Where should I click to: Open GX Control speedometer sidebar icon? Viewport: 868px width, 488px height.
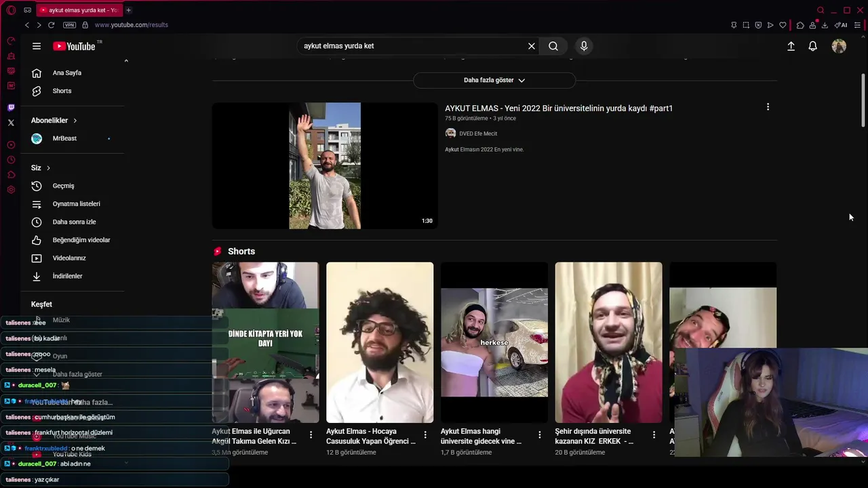11,41
